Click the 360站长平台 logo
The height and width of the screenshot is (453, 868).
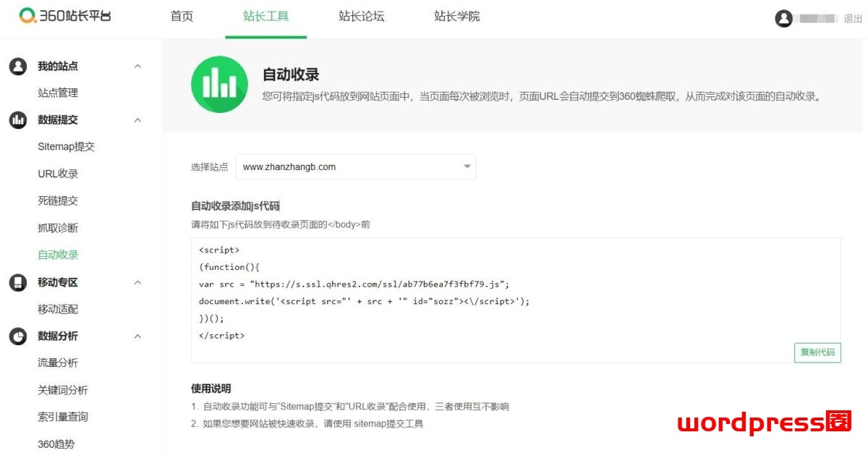(66, 16)
